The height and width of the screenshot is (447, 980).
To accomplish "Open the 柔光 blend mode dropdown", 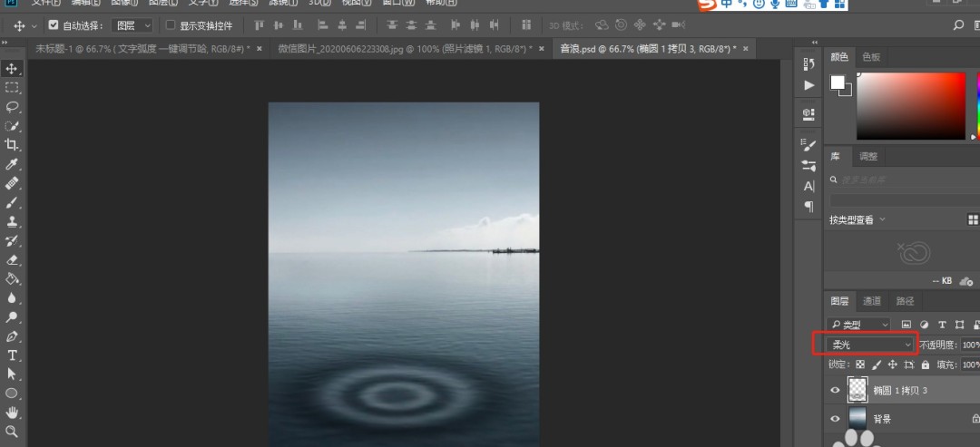I will [871, 345].
